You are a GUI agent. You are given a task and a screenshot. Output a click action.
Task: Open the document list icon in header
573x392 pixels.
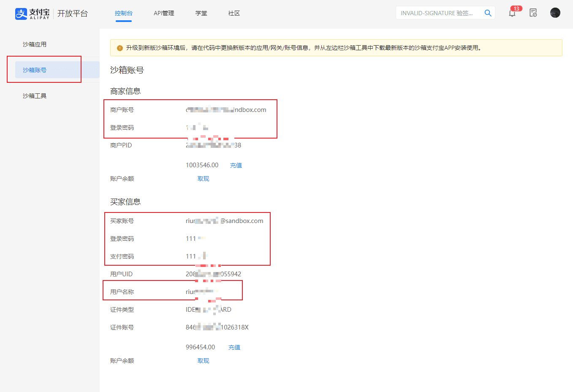(x=533, y=13)
